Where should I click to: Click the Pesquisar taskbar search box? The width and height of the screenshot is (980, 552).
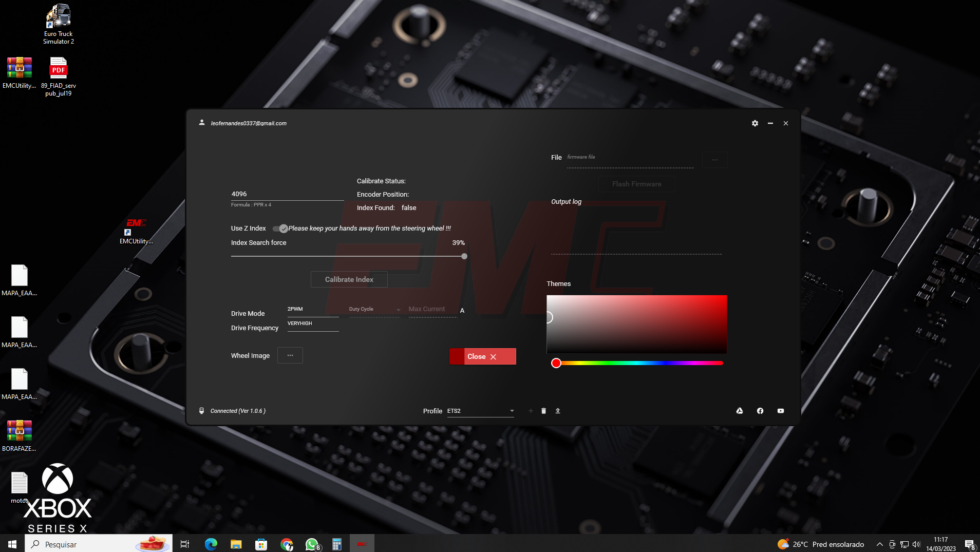(99, 544)
